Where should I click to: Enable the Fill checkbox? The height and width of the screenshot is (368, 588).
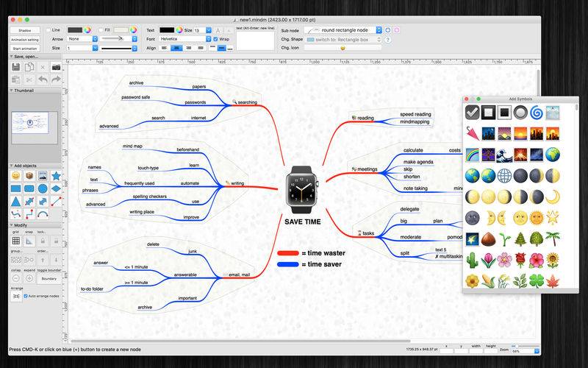pos(101,30)
